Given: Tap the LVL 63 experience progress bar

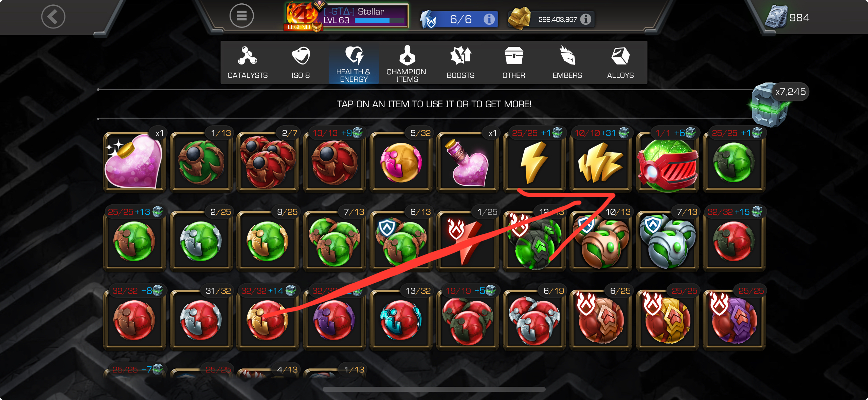Looking at the screenshot, I should click(x=379, y=21).
